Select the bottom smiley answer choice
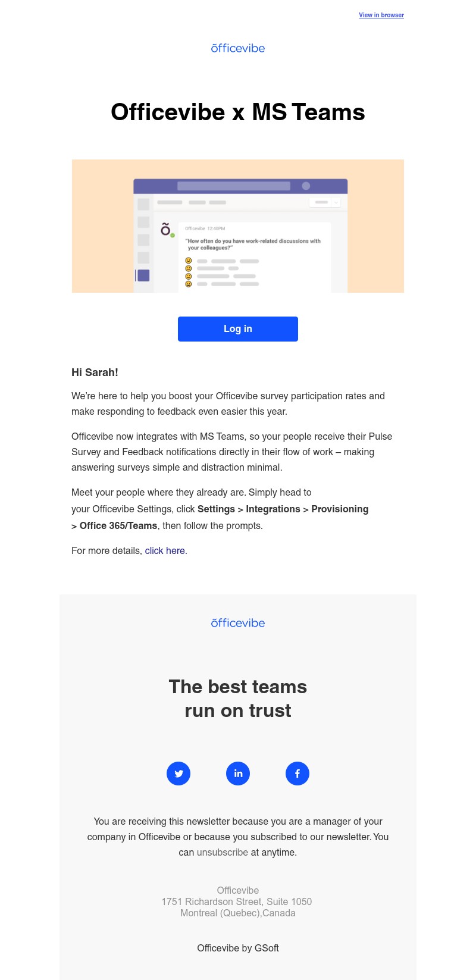This screenshot has height=980, width=476. tap(189, 283)
